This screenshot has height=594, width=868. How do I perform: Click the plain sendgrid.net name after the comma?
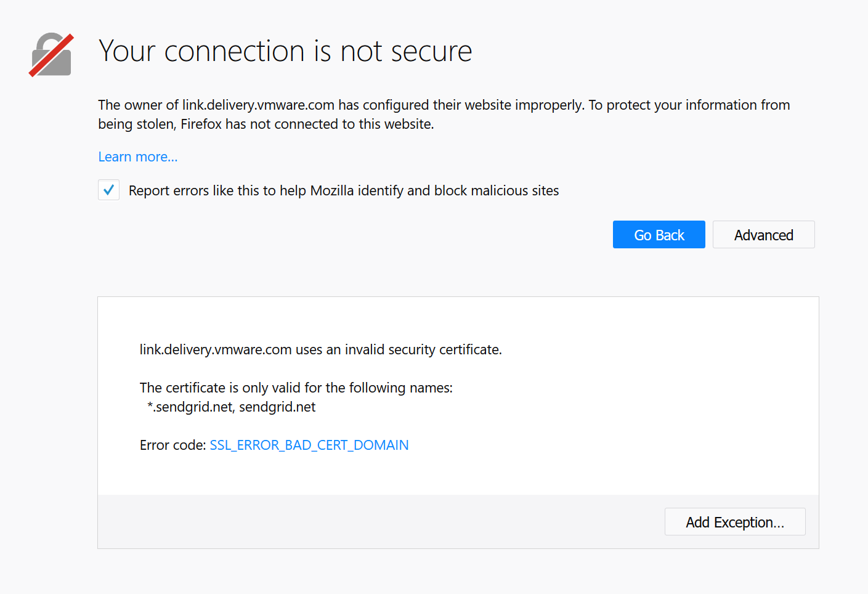pyautogui.click(x=277, y=407)
